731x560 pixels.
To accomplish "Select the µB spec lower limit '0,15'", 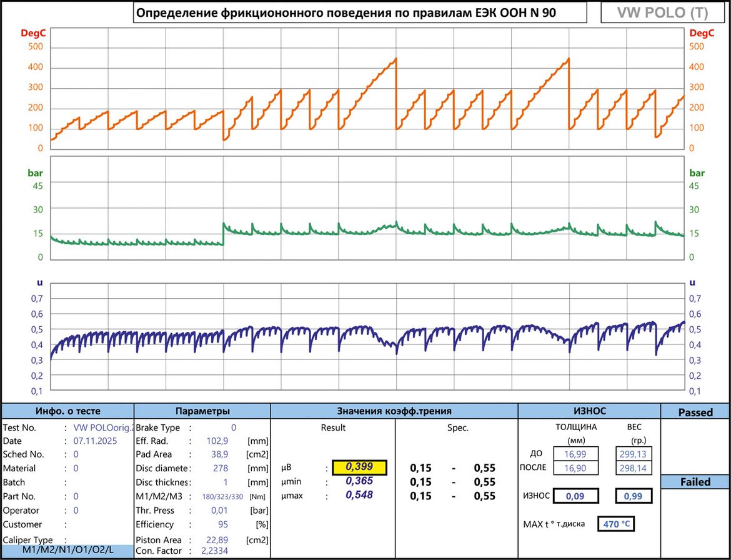I will [x=421, y=468].
